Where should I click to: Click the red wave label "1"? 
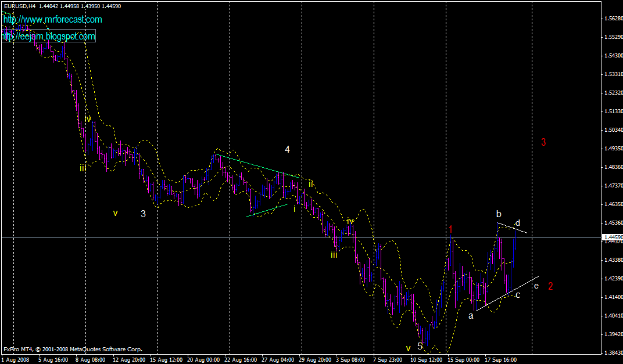[451, 229]
